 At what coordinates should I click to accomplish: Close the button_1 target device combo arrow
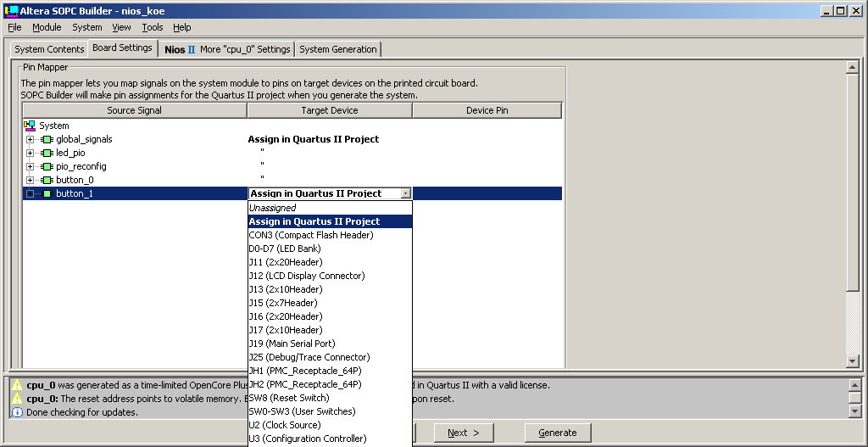406,193
